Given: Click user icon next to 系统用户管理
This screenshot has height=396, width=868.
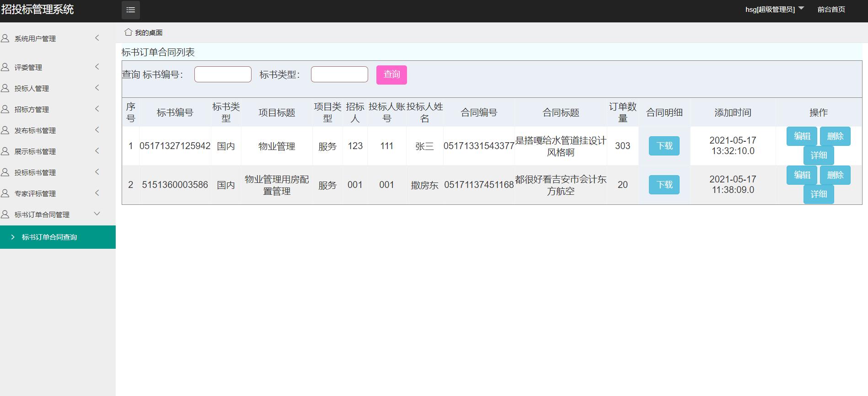Looking at the screenshot, I should [x=5, y=38].
